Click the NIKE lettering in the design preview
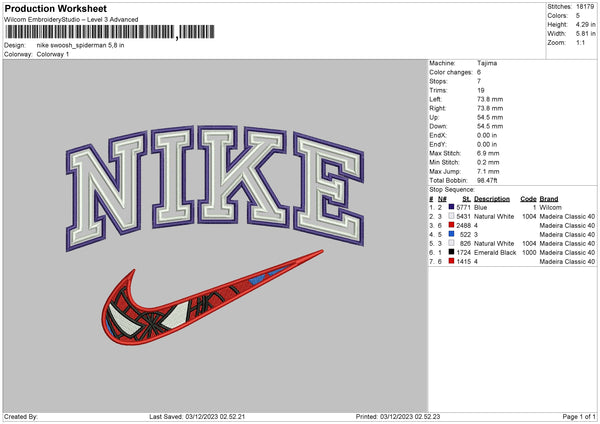Image resolution: width=600 pixels, height=424 pixels. pos(215,188)
